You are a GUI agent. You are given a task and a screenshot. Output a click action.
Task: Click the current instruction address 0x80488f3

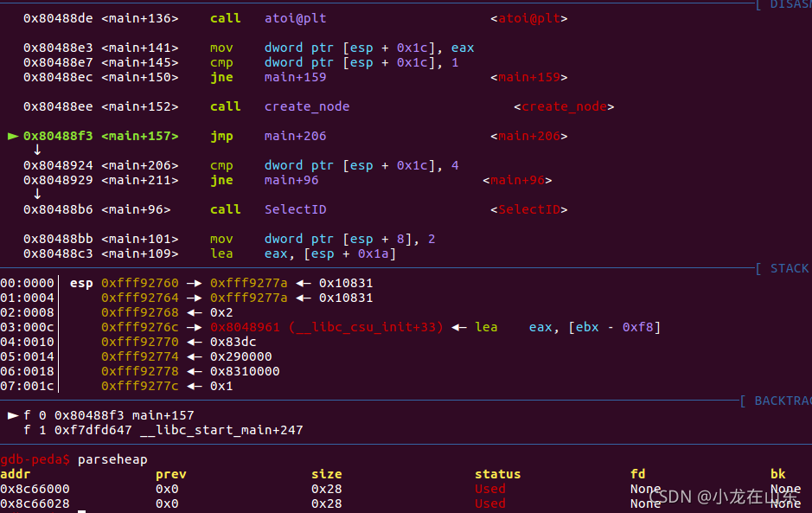click(x=58, y=136)
